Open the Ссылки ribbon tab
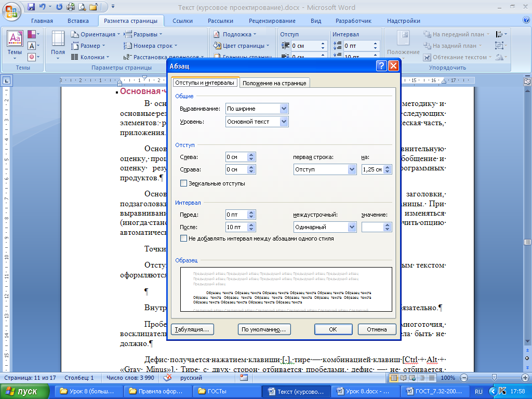This screenshot has height=399, width=532. click(182, 21)
